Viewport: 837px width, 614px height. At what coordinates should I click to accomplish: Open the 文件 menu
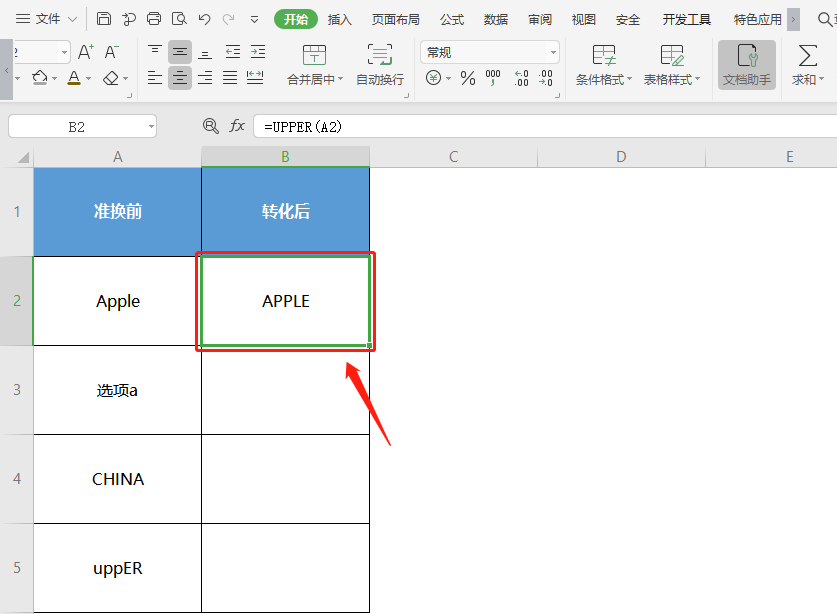[46, 19]
